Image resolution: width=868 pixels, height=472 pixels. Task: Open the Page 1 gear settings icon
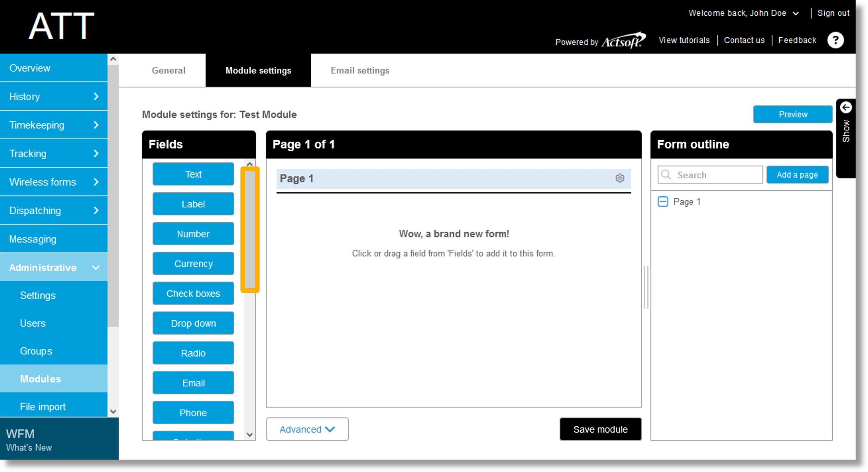pyautogui.click(x=619, y=178)
